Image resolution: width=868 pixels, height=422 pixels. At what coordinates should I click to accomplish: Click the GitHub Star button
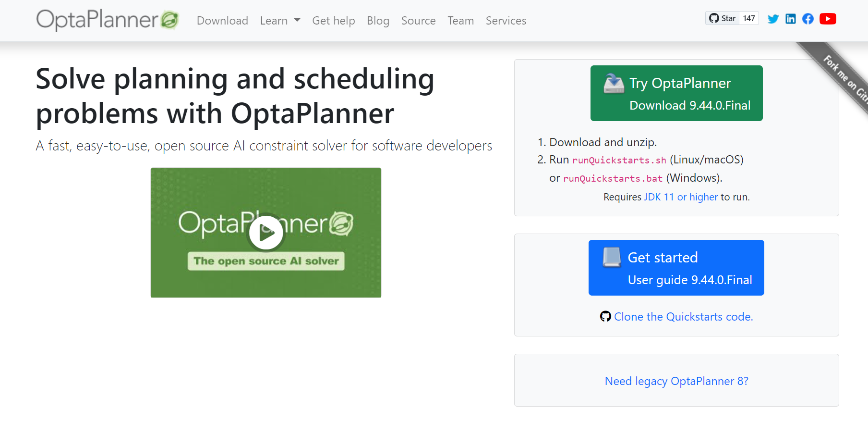pos(723,18)
